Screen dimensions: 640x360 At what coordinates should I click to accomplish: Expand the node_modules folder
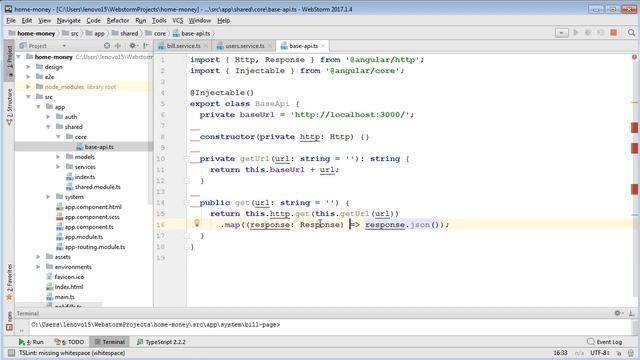click(x=28, y=87)
